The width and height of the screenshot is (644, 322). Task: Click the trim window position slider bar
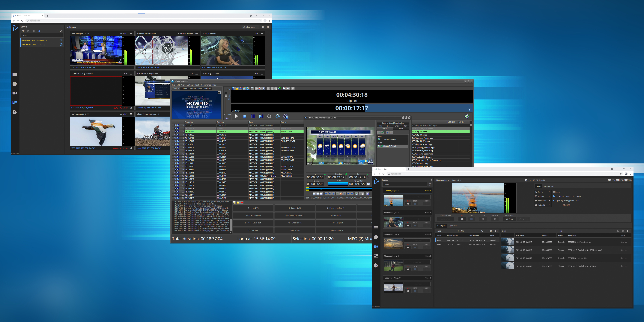click(339, 189)
